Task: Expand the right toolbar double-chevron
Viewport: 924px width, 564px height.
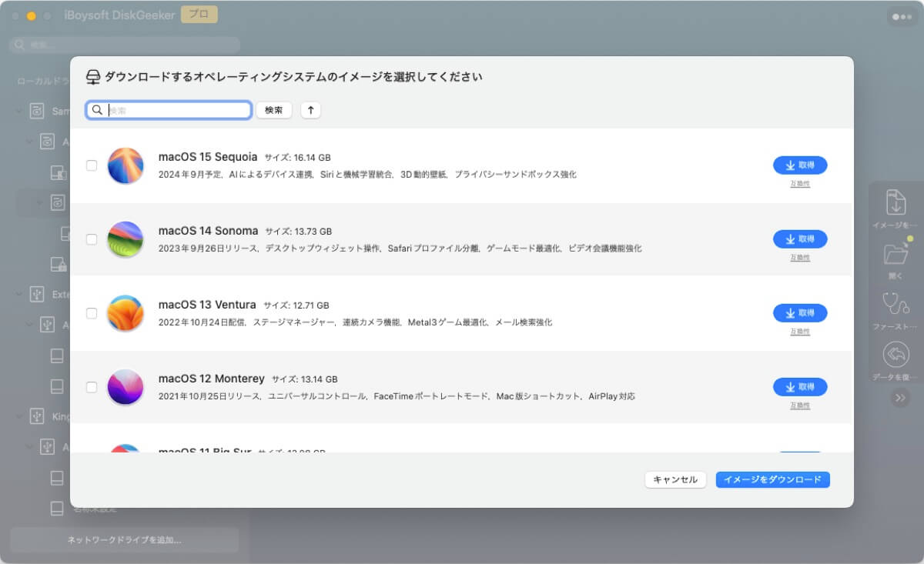Action: tap(900, 398)
